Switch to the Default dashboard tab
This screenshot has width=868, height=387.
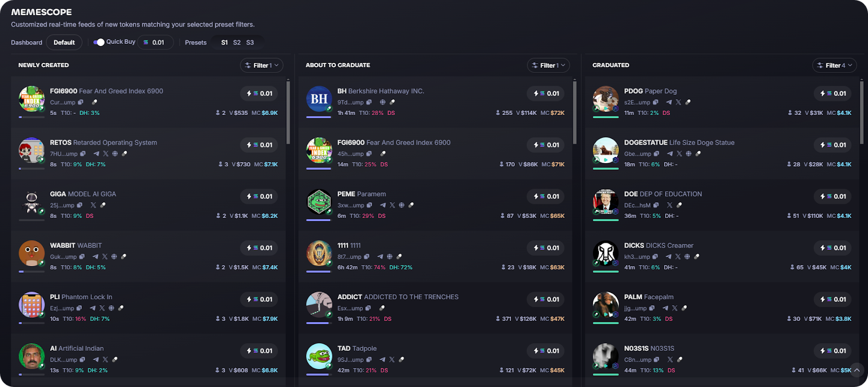[64, 42]
